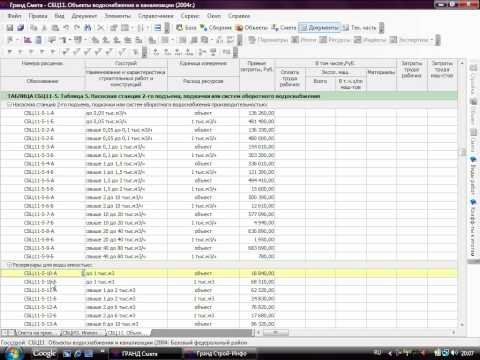Image resolution: width=480 pixels, height=360 pixels.
Task: Open the Коэф-ты к итогам side panel tab
Action: point(473,227)
